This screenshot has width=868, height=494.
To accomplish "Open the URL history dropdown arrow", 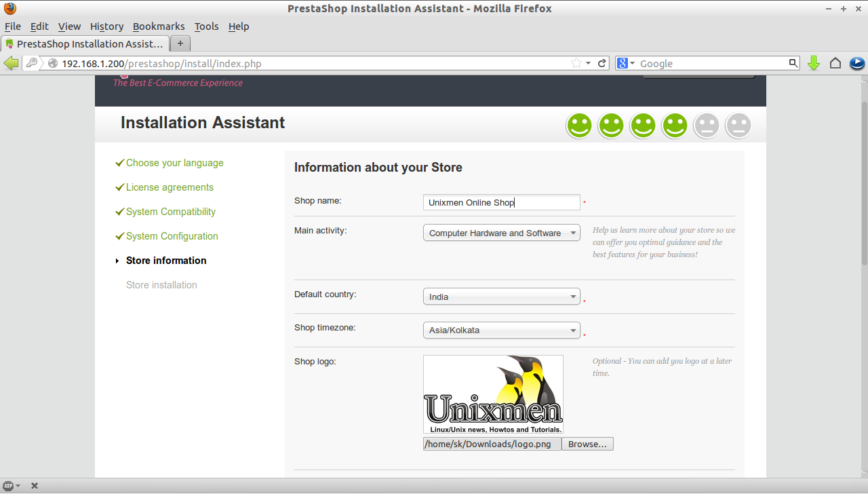I will coord(589,63).
